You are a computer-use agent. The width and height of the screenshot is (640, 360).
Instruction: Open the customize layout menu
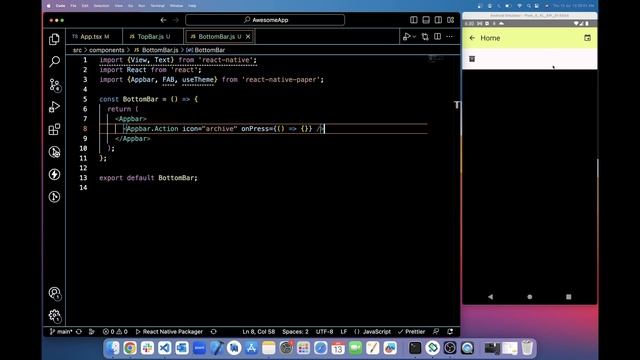coord(450,20)
